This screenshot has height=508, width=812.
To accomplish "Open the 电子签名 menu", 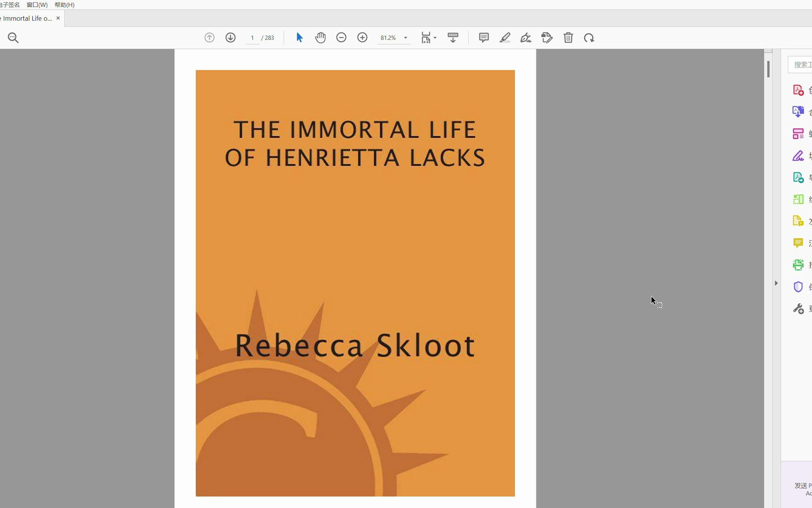I will coord(10,5).
